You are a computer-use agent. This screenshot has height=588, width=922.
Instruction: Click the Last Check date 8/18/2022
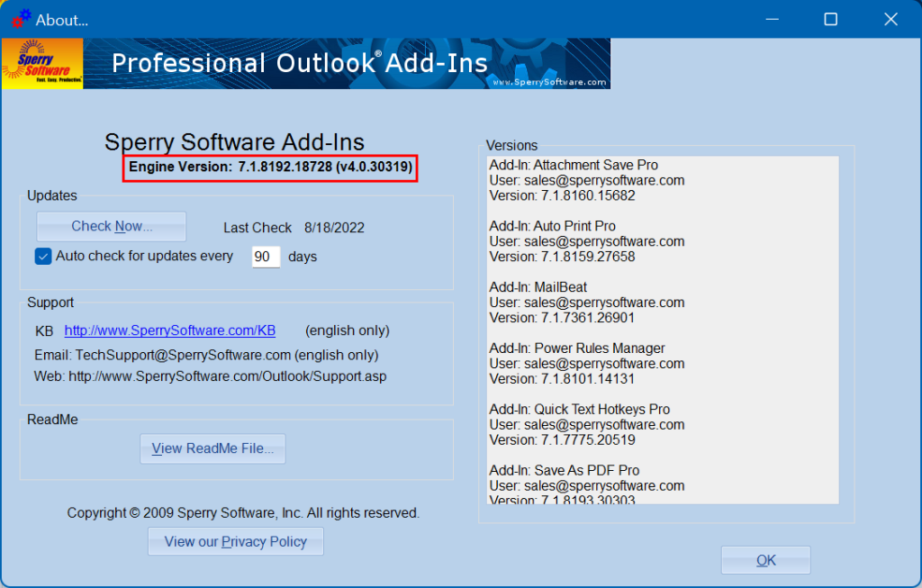334,227
